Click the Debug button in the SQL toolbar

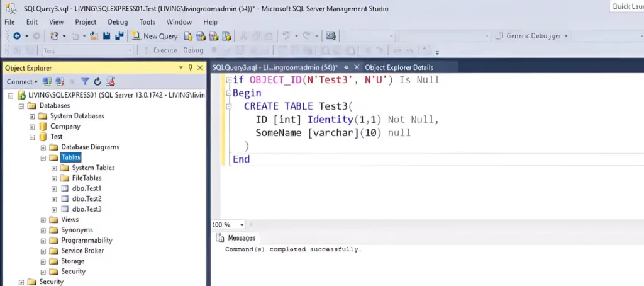[x=193, y=50]
